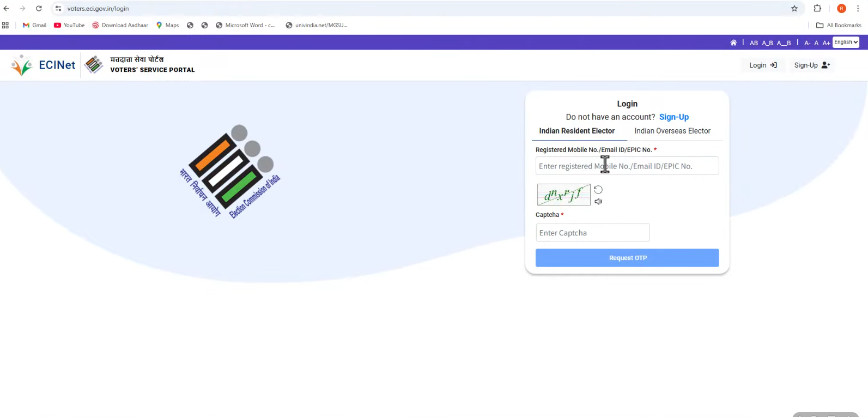This screenshot has height=417, width=868.
Task: Bookmark this page with the star icon
Action: 794,9
